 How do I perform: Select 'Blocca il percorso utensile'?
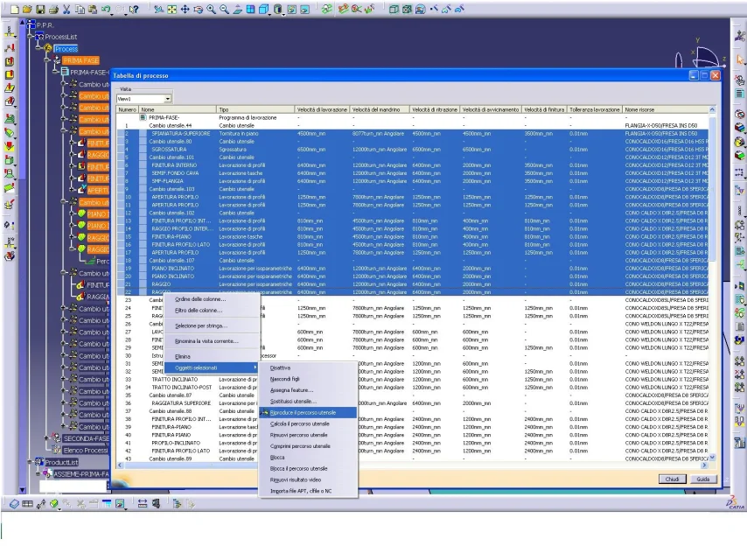pos(308,468)
